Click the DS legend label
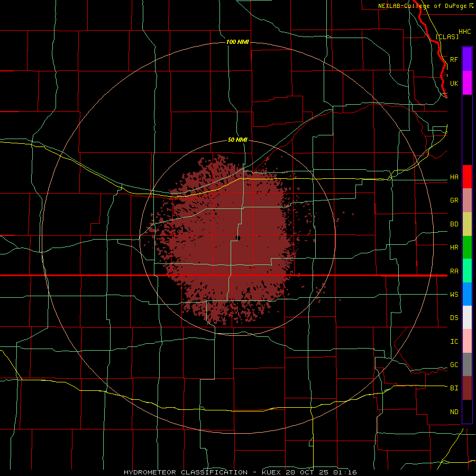The image size is (476, 476). pos(454,318)
